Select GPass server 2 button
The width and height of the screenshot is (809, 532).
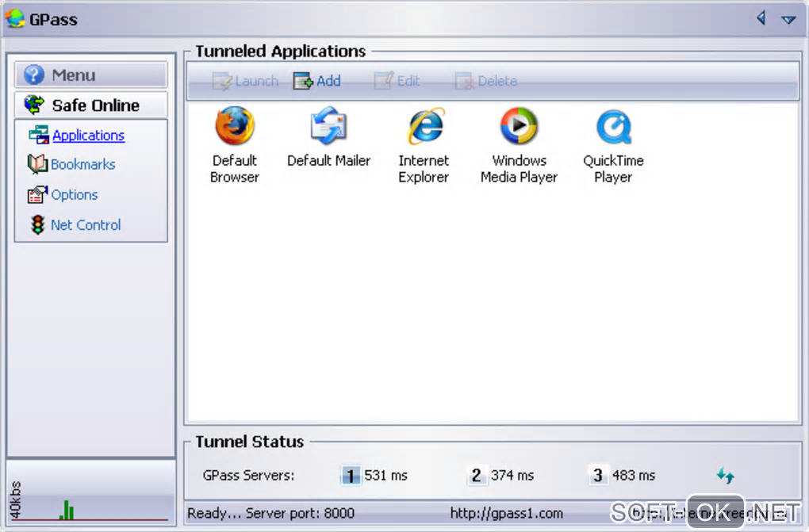point(476,475)
